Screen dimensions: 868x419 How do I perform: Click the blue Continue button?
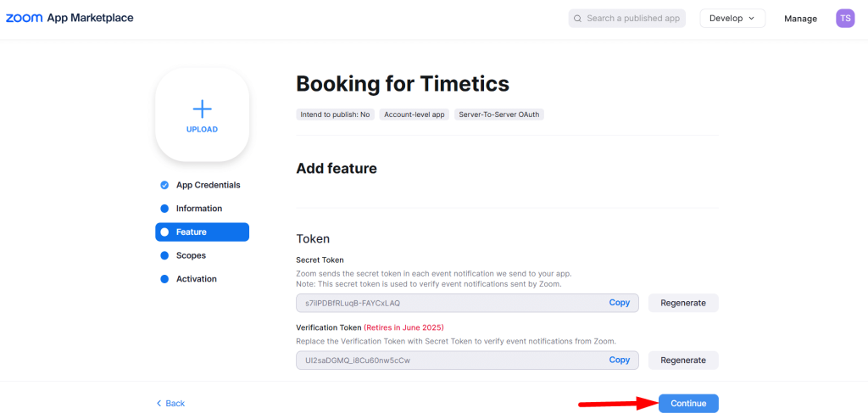pyautogui.click(x=688, y=404)
